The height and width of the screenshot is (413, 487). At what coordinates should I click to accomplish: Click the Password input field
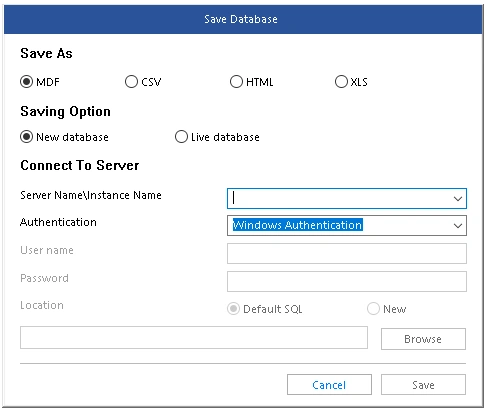347,281
